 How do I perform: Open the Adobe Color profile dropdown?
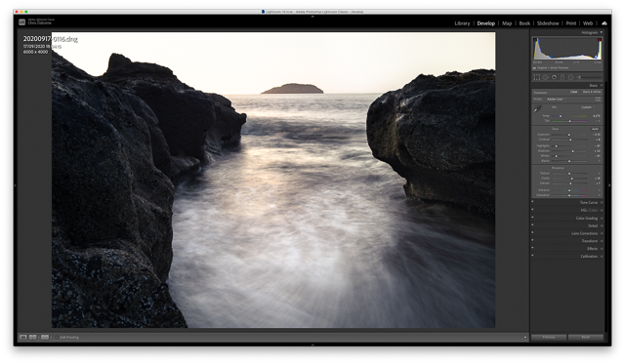(x=556, y=100)
